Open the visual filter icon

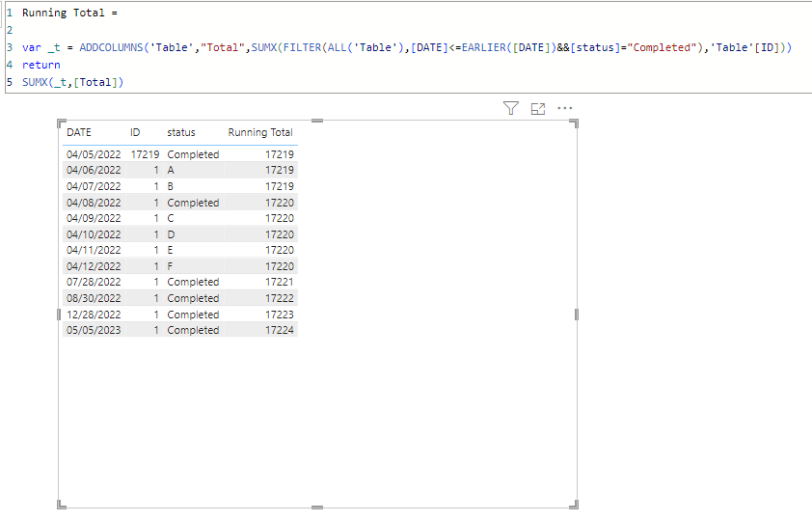click(510, 108)
